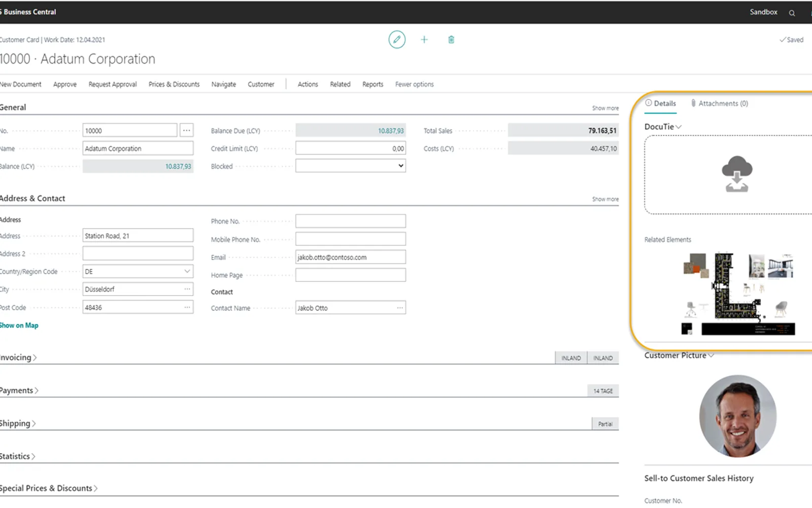Expand the DocuTie chevron menu
The width and height of the screenshot is (812, 508).
coord(679,127)
